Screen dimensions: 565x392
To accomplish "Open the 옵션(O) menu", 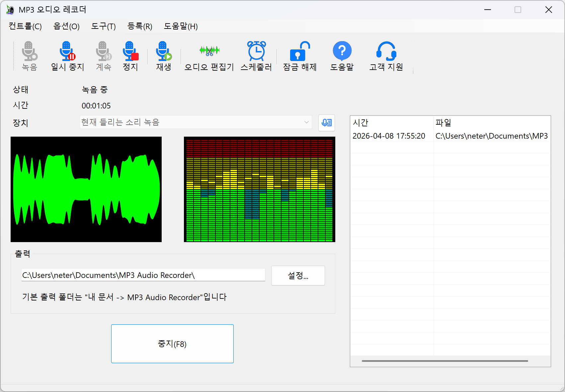I will [x=66, y=26].
